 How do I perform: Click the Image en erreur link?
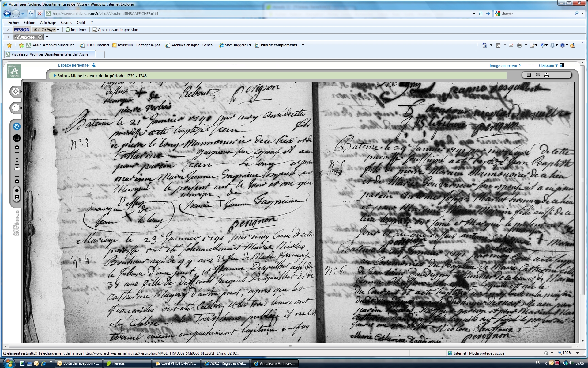click(x=505, y=66)
